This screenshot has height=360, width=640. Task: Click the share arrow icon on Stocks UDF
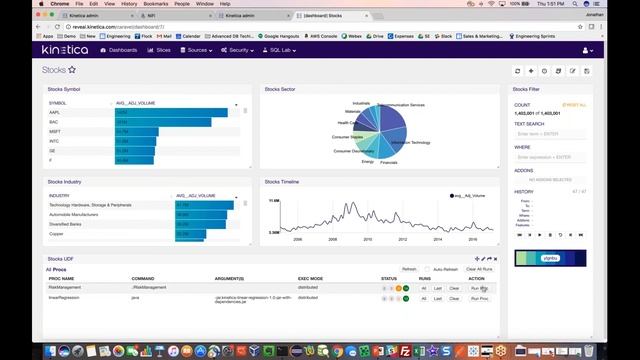489,259
